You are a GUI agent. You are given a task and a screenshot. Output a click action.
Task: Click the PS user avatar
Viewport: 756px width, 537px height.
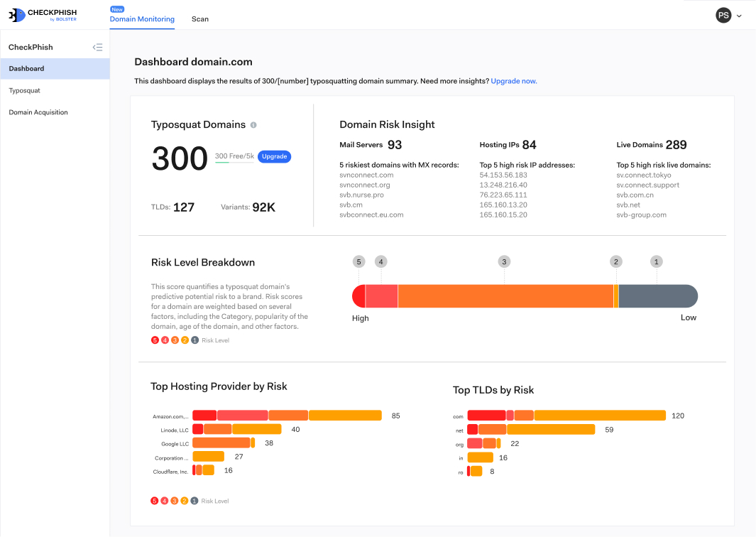click(723, 15)
